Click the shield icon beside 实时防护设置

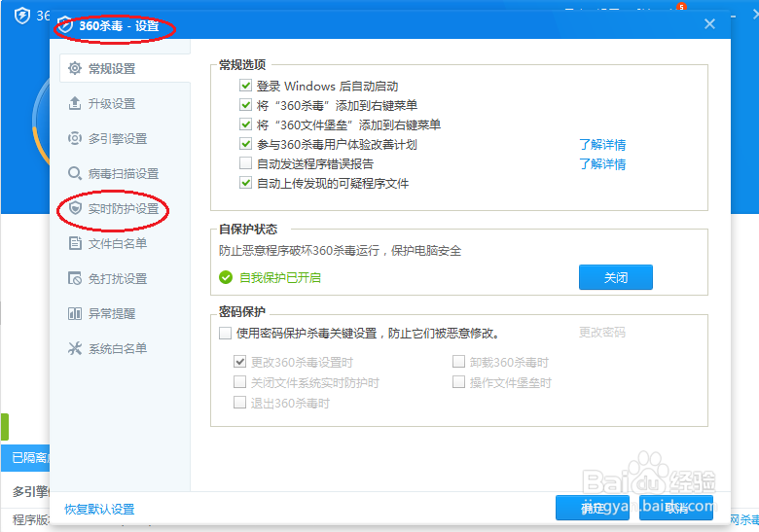(x=75, y=208)
